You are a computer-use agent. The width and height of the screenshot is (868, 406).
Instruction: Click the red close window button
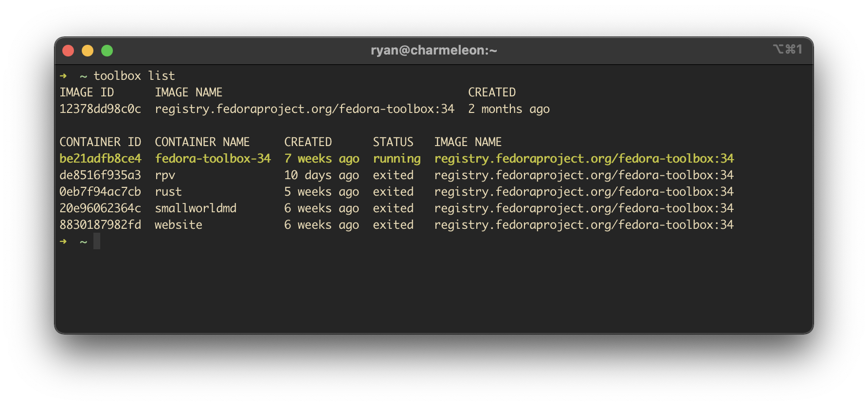point(68,51)
